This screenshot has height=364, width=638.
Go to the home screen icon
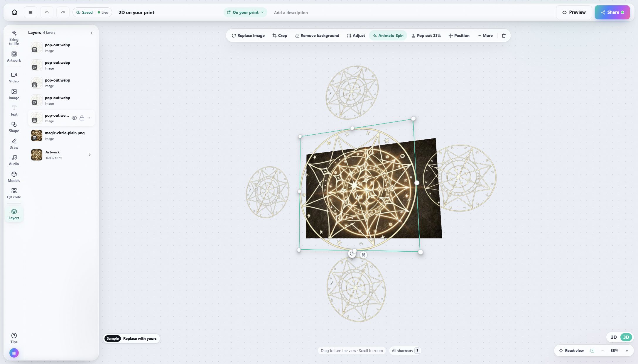14,12
